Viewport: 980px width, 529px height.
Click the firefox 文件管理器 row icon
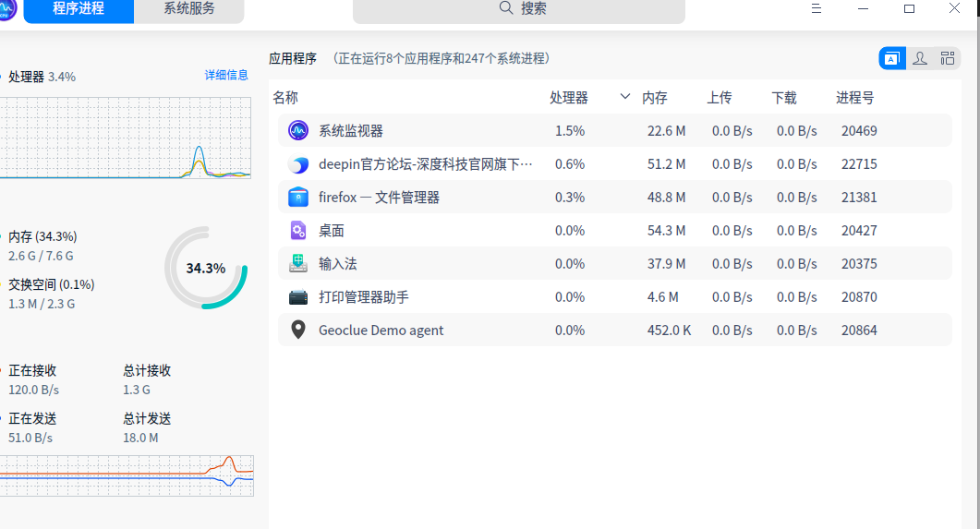pyautogui.click(x=298, y=198)
